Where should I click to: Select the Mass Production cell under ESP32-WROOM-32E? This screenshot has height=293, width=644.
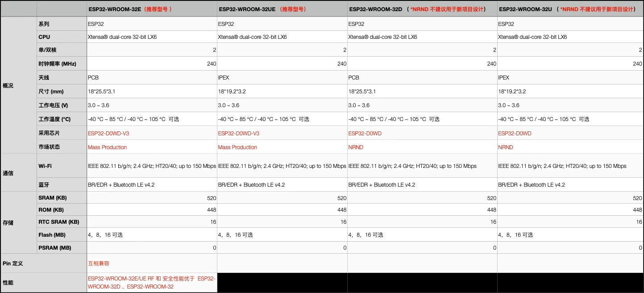(x=107, y=147)
